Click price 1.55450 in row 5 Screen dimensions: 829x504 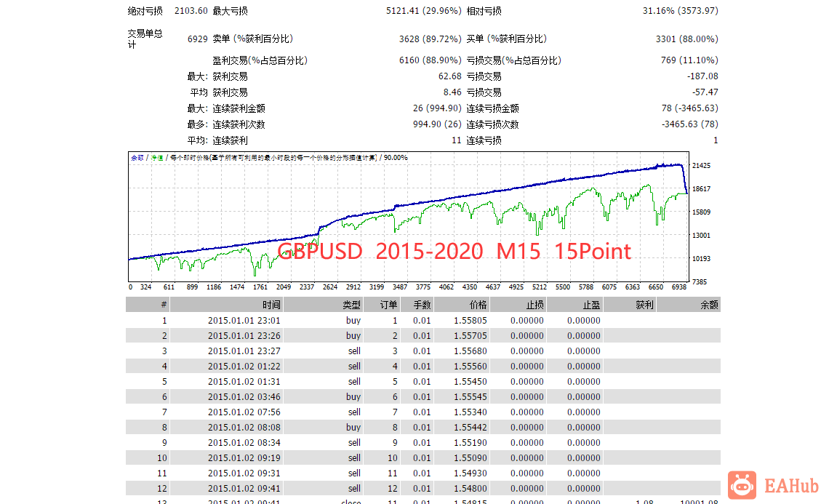coord(470,382)
